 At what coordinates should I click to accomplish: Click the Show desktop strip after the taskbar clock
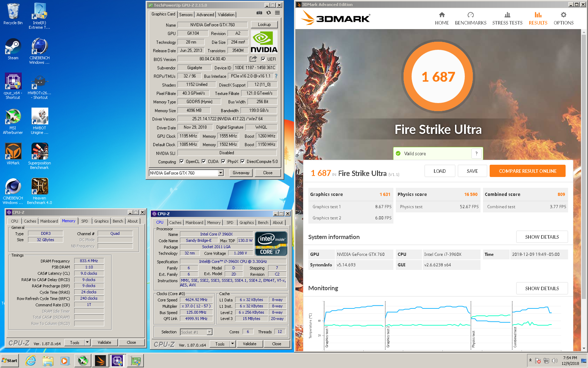[584, 361]
